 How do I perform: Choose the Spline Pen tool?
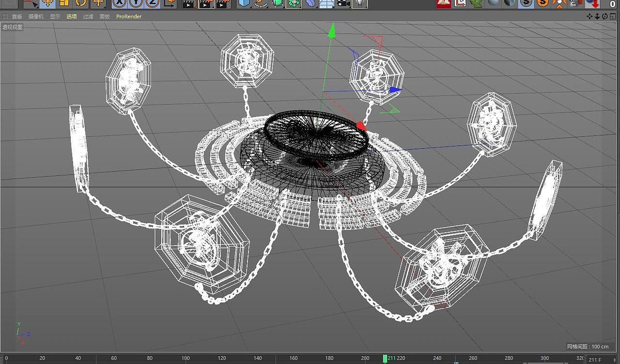coord(261,4)
